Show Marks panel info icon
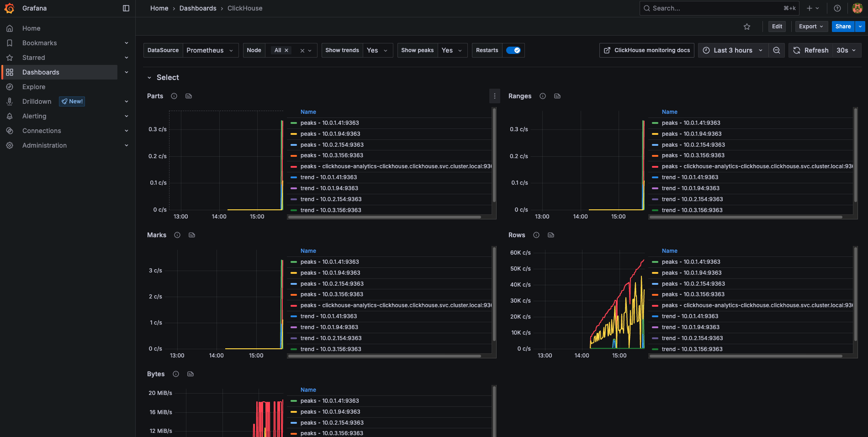 177,235
